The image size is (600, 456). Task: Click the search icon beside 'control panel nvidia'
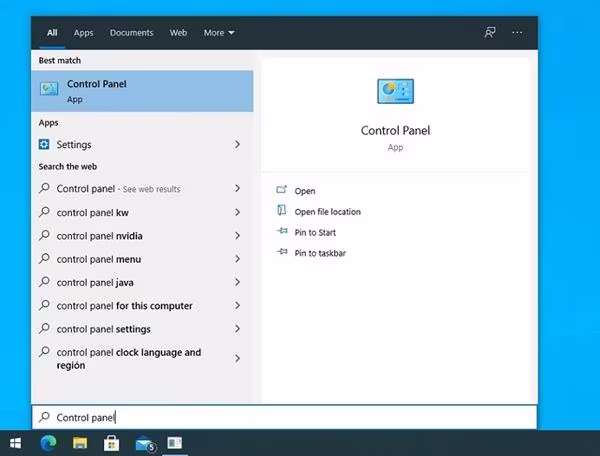pyautogui.click(x=44, y=235)
